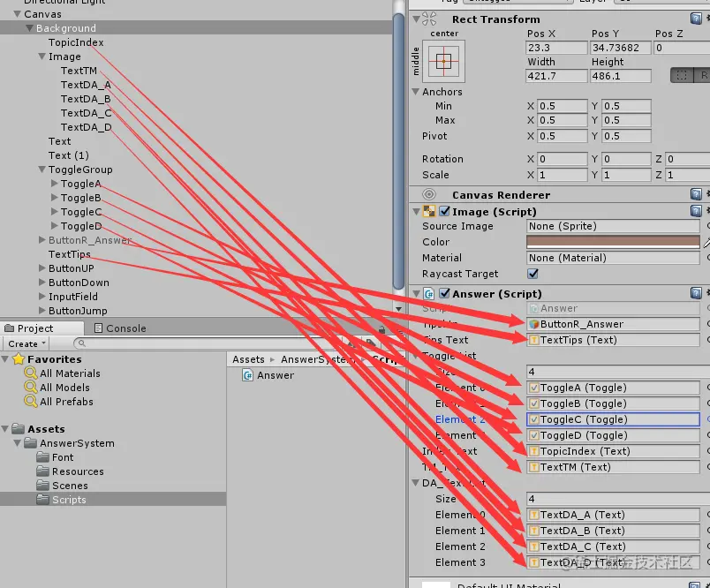Click the Pos X input field
Screen dimensions: 710x588
pyautogui.click(x=556, y=48)
